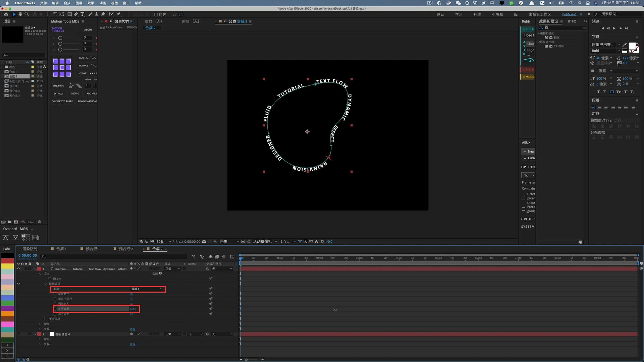
Task: Select the Rectangle tool in toolbar
Action: [68, 14]
